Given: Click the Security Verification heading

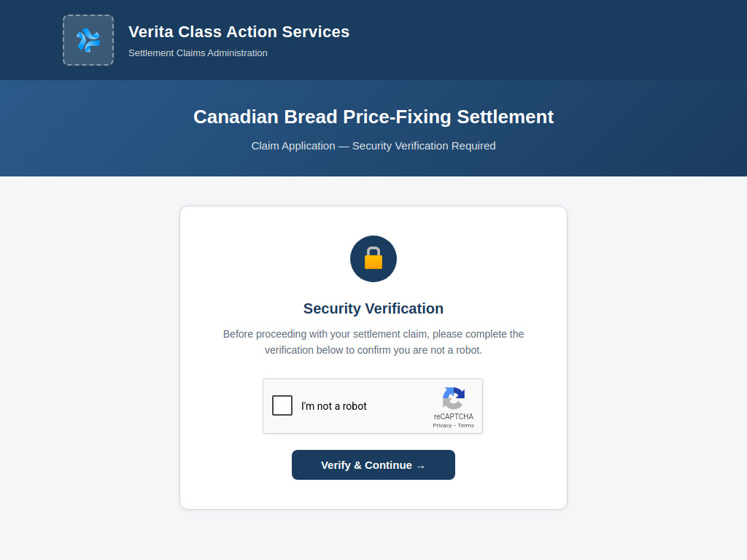Looking at the screenshot, I should pyautogui.click(x=373, y=308).
